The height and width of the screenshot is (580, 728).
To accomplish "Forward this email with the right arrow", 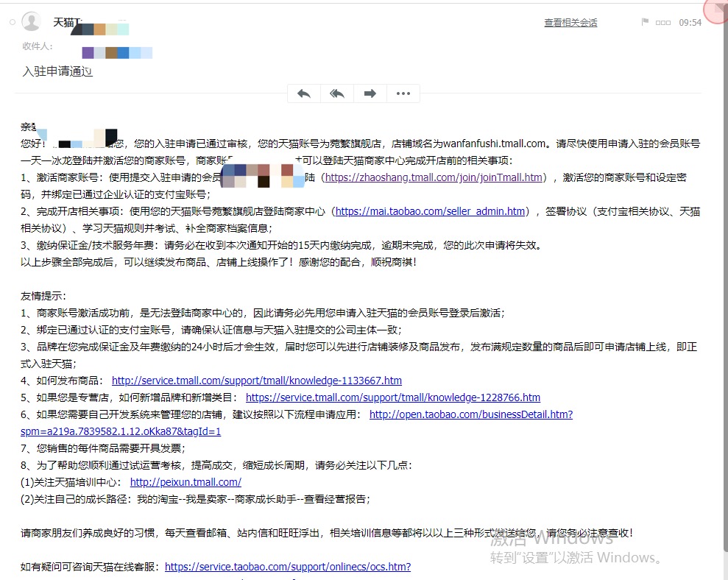I will (x=370, y=93).
